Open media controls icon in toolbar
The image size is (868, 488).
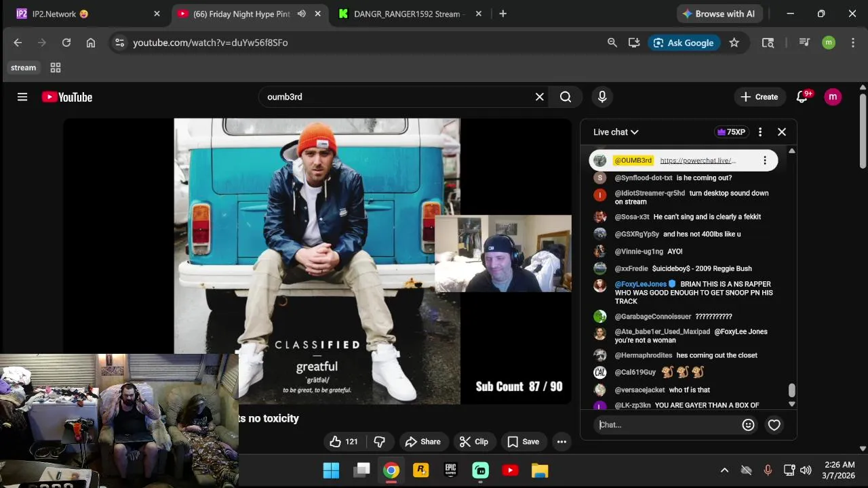pos(804,43)
